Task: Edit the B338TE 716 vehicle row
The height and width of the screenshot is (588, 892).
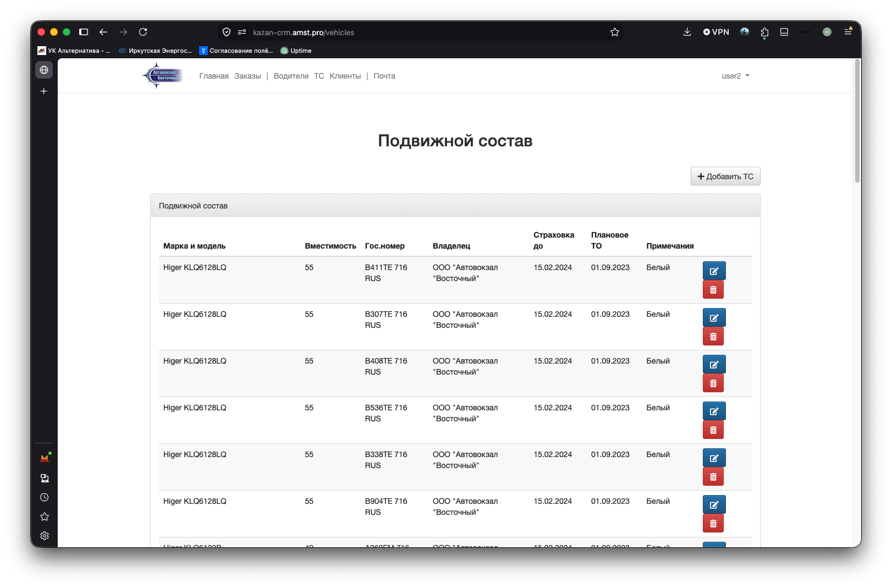Action: click(714, 458)
